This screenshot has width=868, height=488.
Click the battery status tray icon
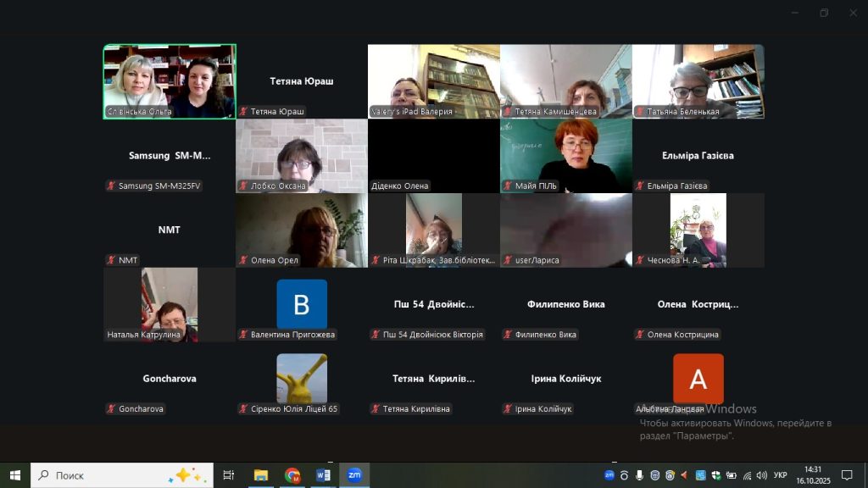tap(731, 475)
